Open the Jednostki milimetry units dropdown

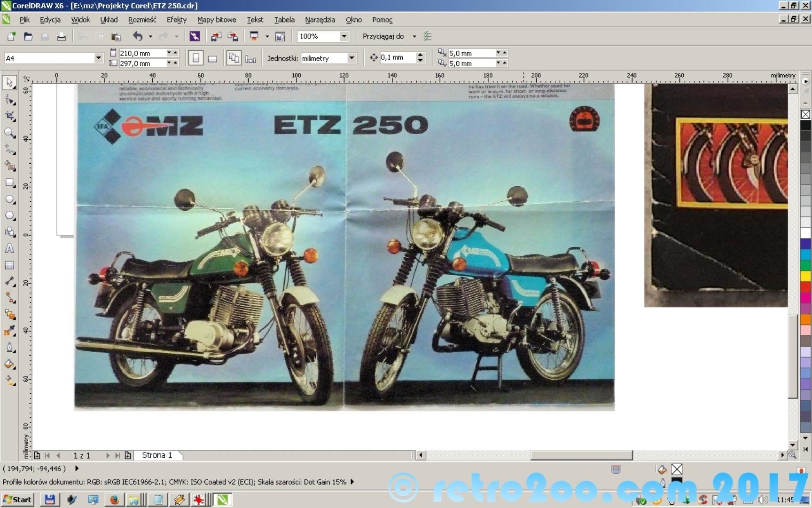click(351, 58)
